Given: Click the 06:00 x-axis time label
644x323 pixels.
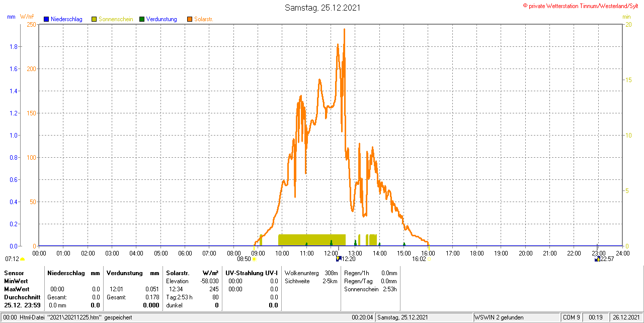Looking at the screenshot, I should tap(185, 253).
